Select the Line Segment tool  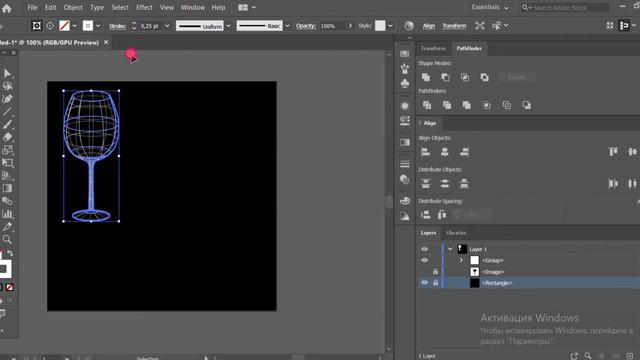[7, 111]
